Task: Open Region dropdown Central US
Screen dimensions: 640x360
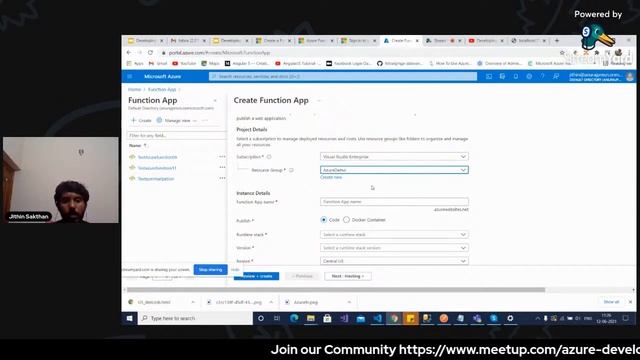Action: point(394,261)
